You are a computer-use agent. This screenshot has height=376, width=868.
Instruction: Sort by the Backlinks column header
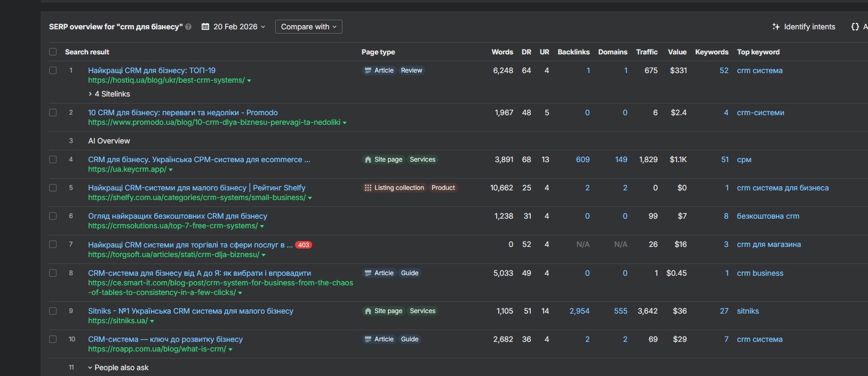click(574, 52)
